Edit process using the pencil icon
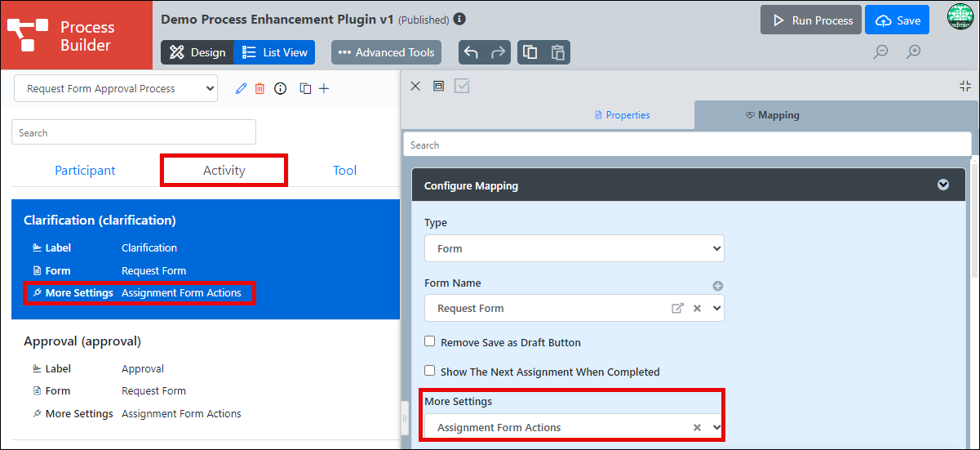The width and height of the screenshot is (980, 450). (241, 88)
